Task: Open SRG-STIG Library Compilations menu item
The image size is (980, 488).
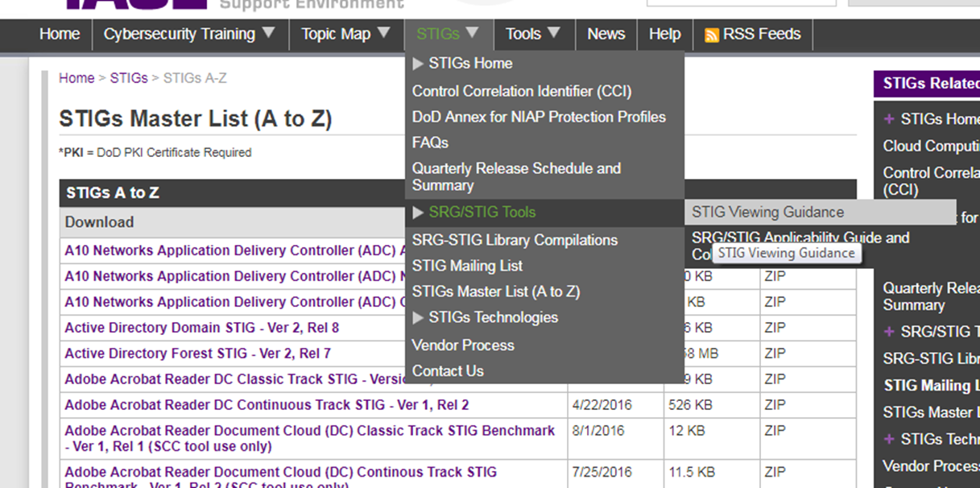Action: click(515, 241)
